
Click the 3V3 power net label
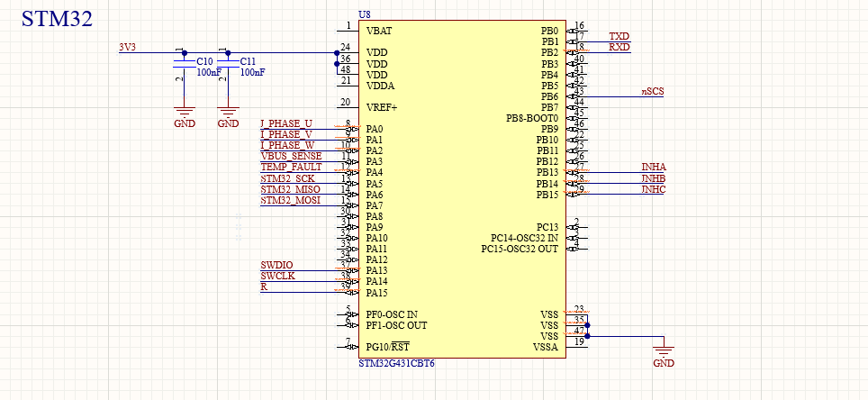click(127, 48)
